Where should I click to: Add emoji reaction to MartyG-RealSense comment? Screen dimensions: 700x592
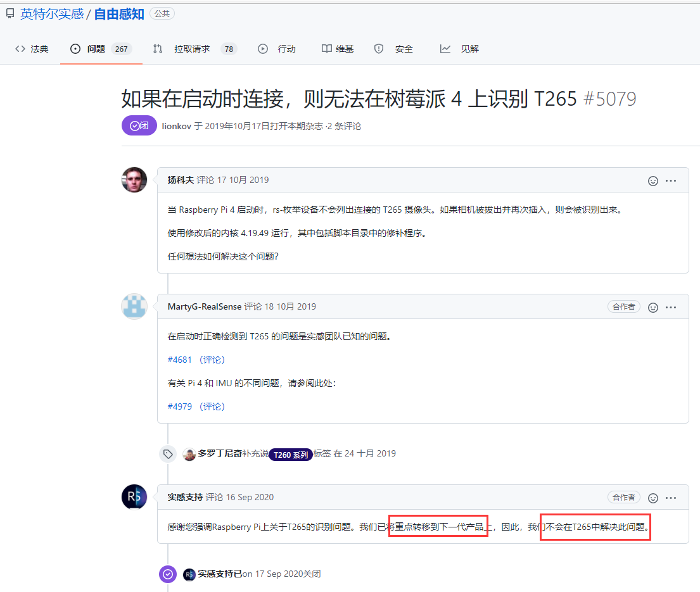click(652, 307)
